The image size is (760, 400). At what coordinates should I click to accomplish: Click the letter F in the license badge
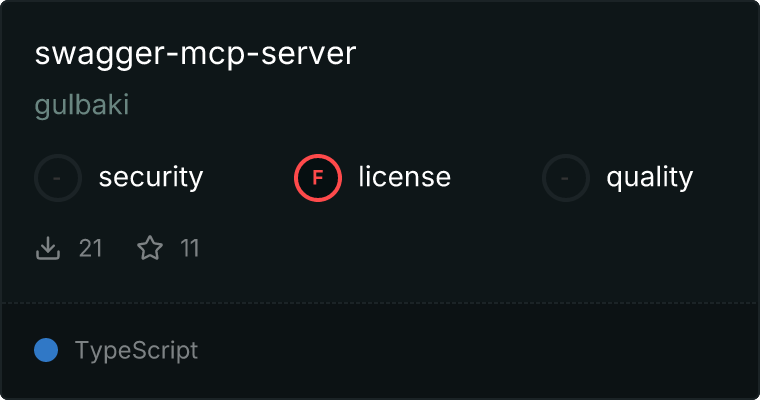(317, 178)
